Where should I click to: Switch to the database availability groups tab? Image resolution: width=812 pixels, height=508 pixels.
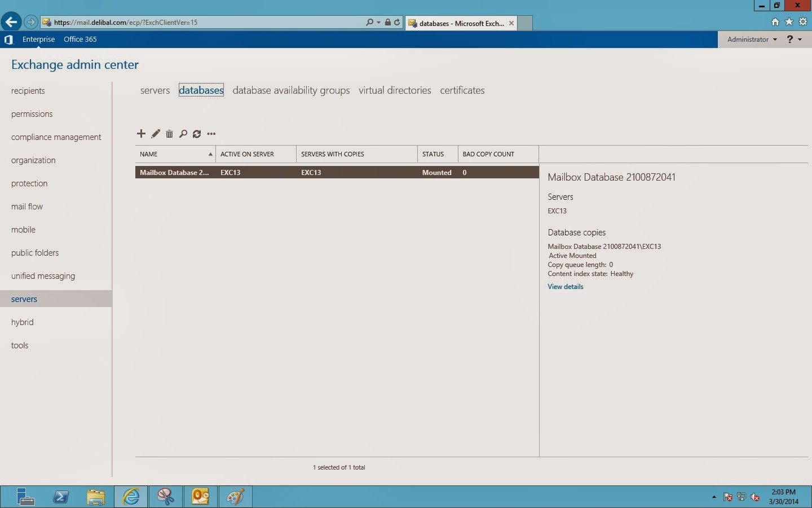click(291, 90)
